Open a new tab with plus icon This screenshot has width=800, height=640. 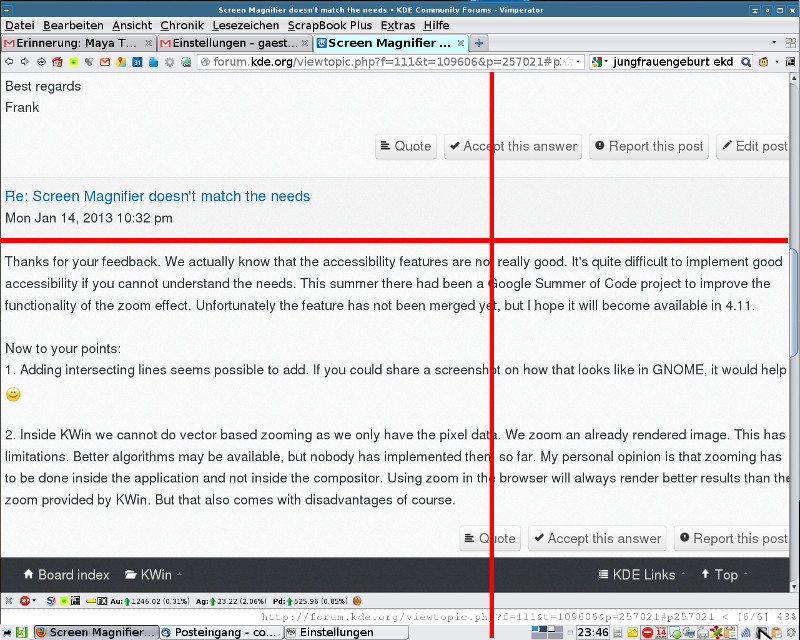(x=479, y=43)
